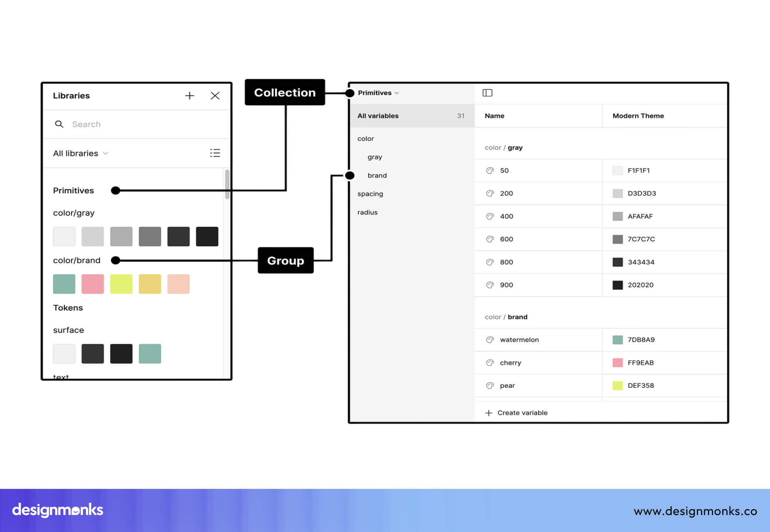This screenshot has height=532, width=770.
Task: Select the radius group in sidebar
Action: pyautogui.click(x=368, y=212)
